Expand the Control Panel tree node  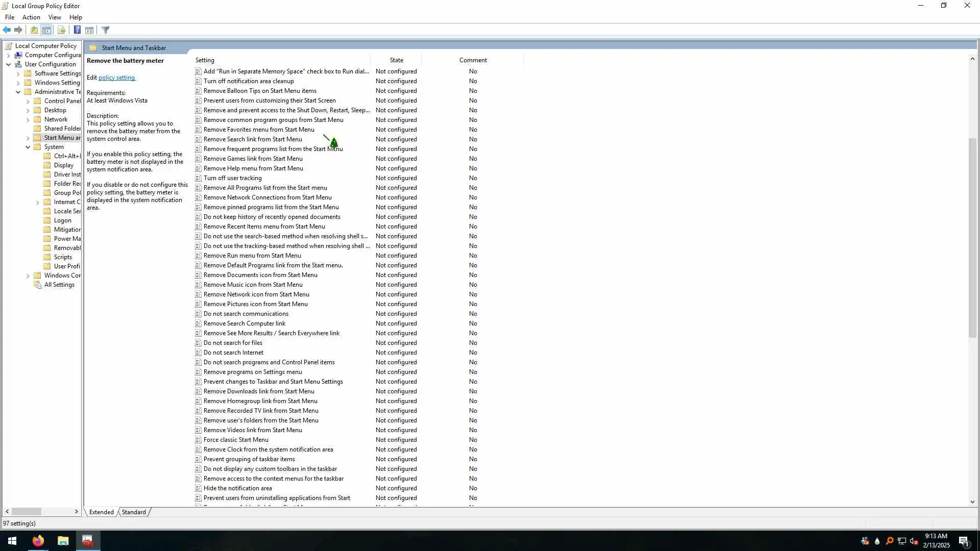pyautogui.click(x=28, y=101)
